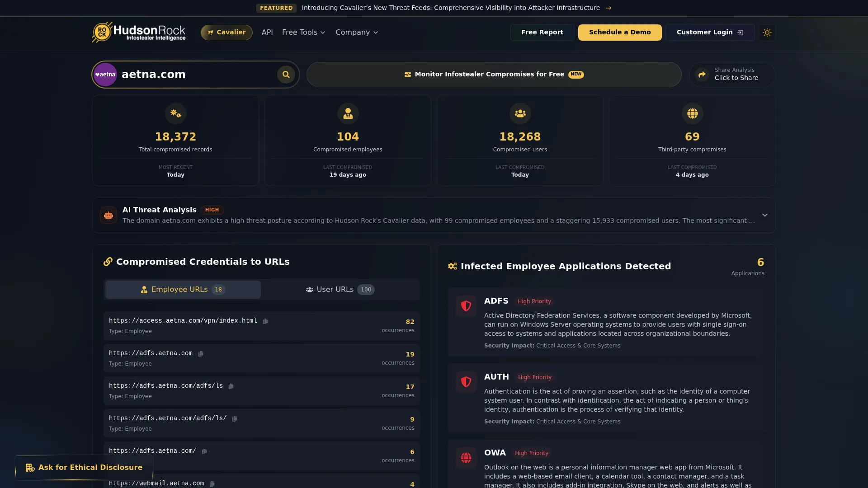The width and height of the screenshot is (868, 488).
Task: Click the Ask for Ethical Disclosure button
Action: (84, 468)
